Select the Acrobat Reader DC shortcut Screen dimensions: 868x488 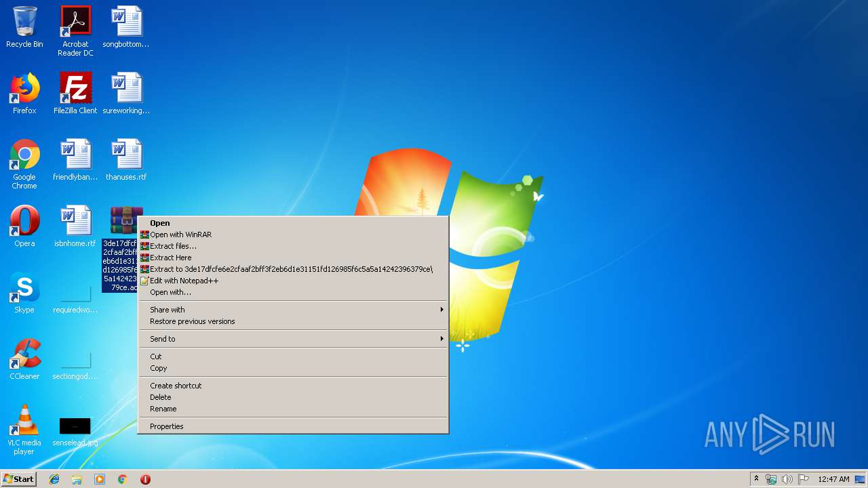pos(75,30)
